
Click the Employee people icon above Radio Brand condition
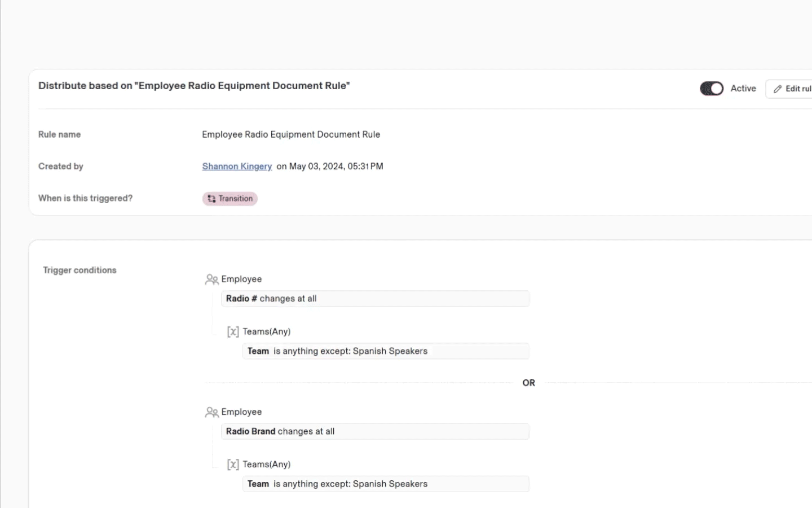point(211,413)
